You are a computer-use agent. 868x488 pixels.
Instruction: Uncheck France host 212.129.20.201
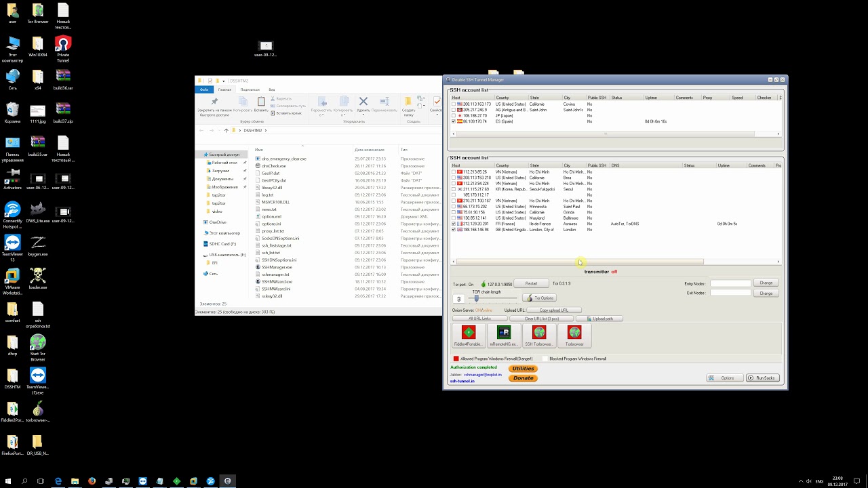[454, 224]
